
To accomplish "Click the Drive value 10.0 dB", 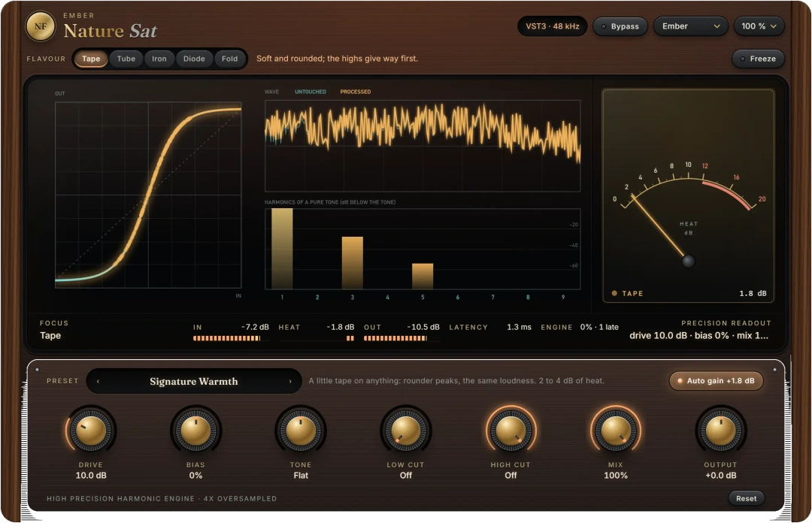I will click(91, 476).
